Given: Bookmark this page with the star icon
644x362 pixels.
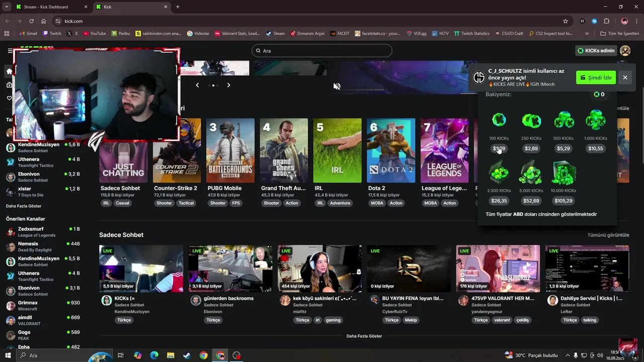Looking at the screenshot, I should click(566, 21).
